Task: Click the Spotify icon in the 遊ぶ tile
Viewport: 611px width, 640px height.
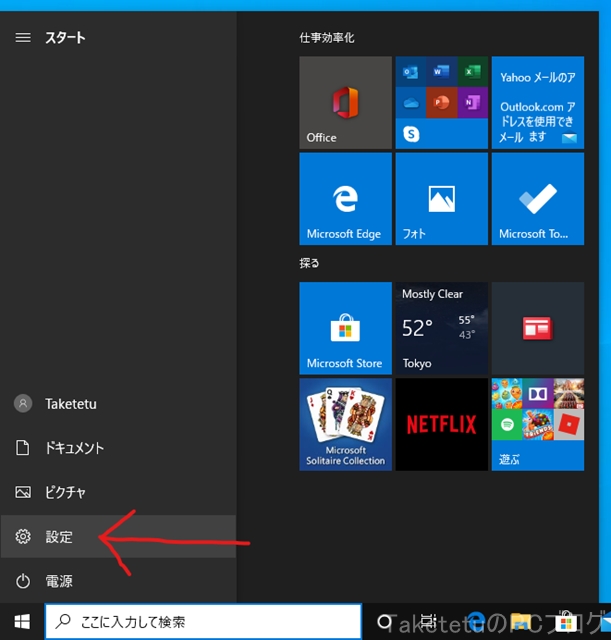Action: (x=507, y=424)
